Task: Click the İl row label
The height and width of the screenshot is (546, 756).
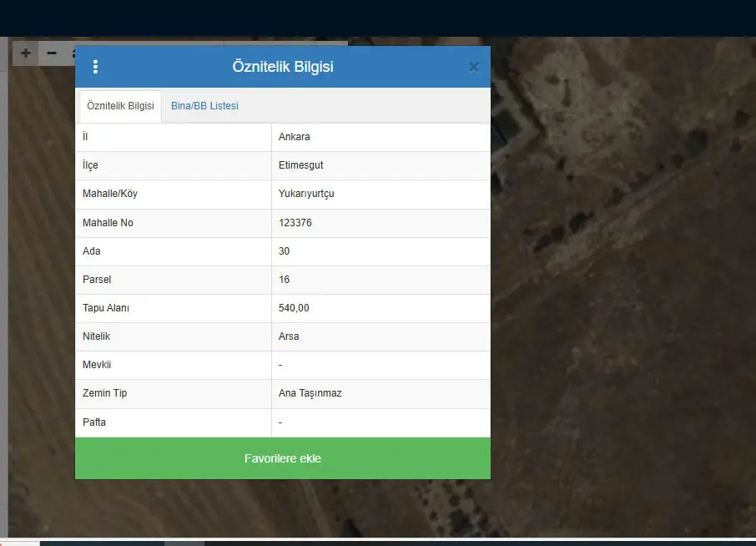Action: [x=85, y=137]
